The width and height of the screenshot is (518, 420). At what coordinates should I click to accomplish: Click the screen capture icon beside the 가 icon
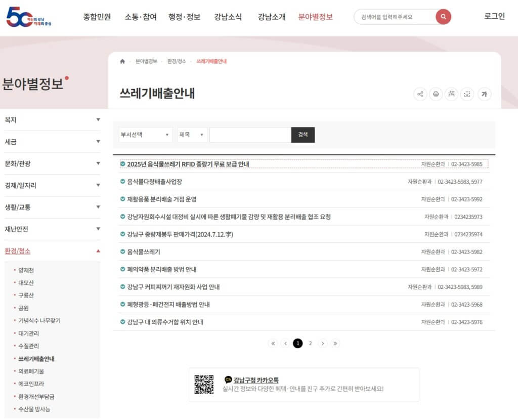click(467, 94)
